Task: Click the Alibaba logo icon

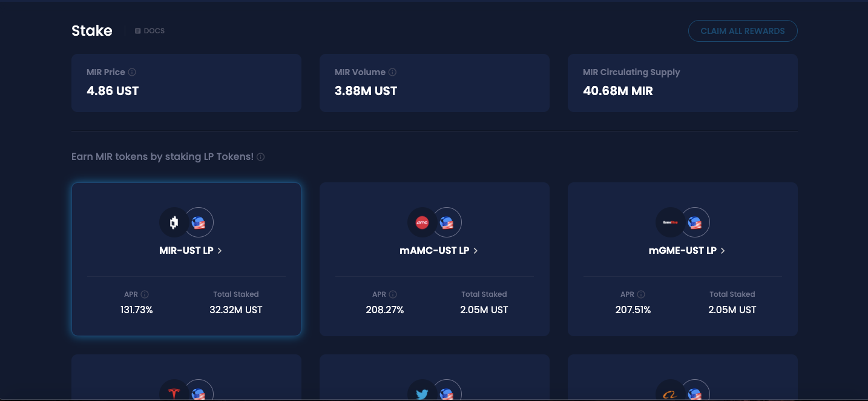Action: click(670, 394)
